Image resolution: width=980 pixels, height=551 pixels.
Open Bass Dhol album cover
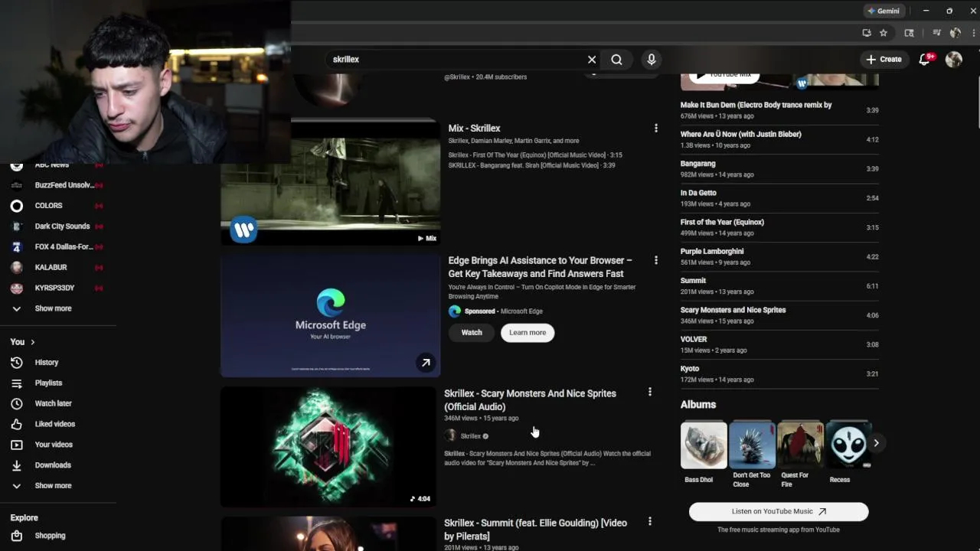pos(704,445)
